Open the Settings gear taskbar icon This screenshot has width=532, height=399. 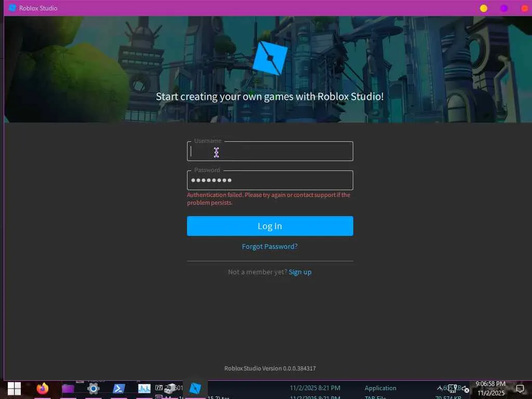(x=94, y=389)
